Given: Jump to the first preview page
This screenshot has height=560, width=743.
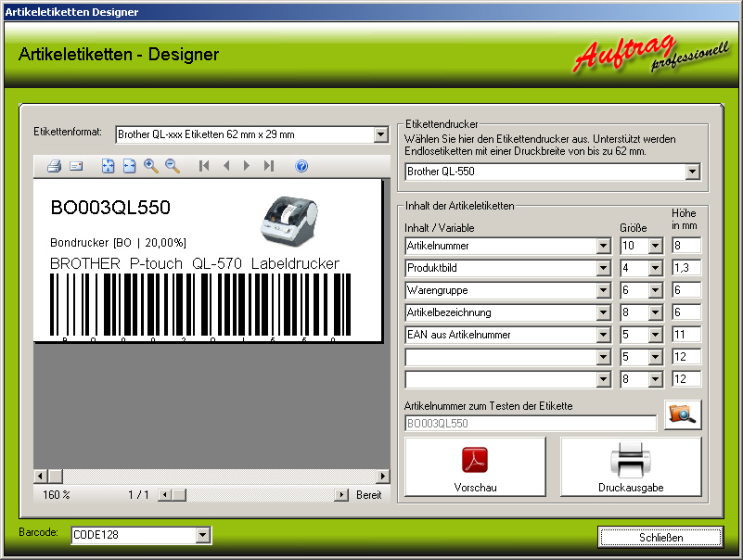Looking at the screenshot, I should click(204, 166).
